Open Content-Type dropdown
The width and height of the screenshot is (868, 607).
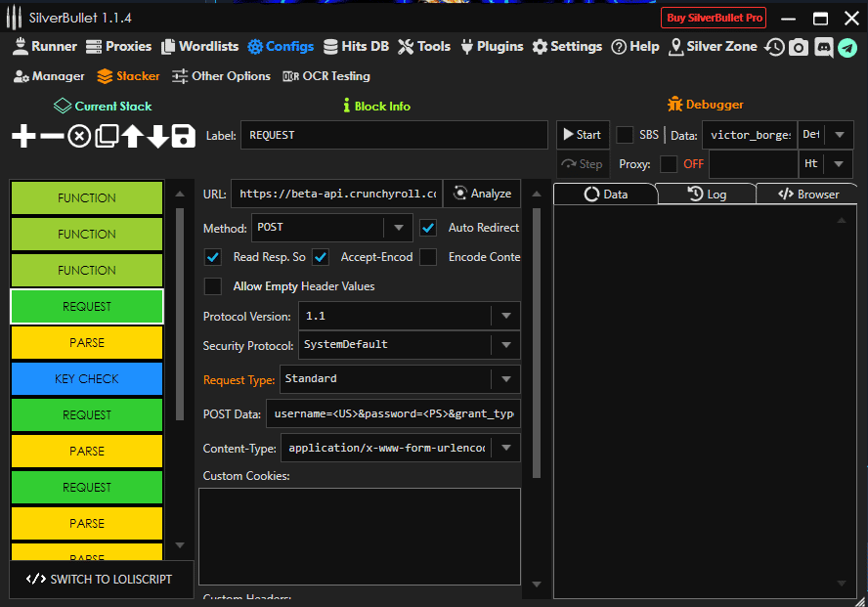506,448
